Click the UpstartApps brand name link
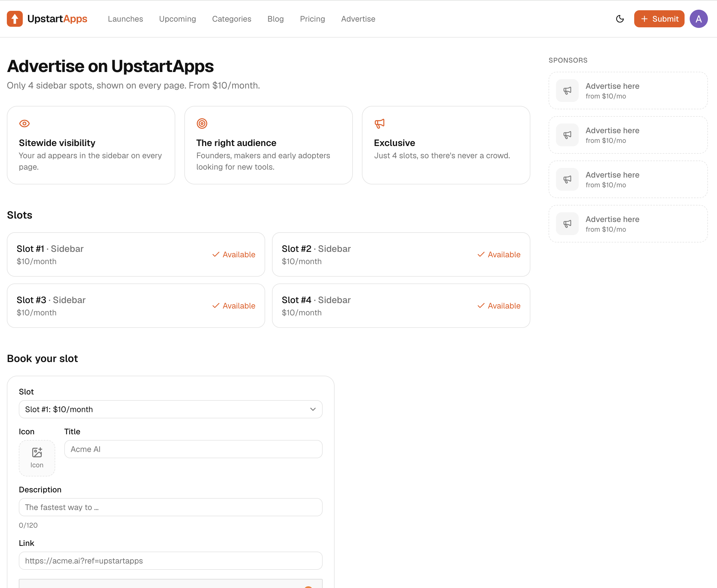This screenshot has height=588, width=717. point(57,18)
